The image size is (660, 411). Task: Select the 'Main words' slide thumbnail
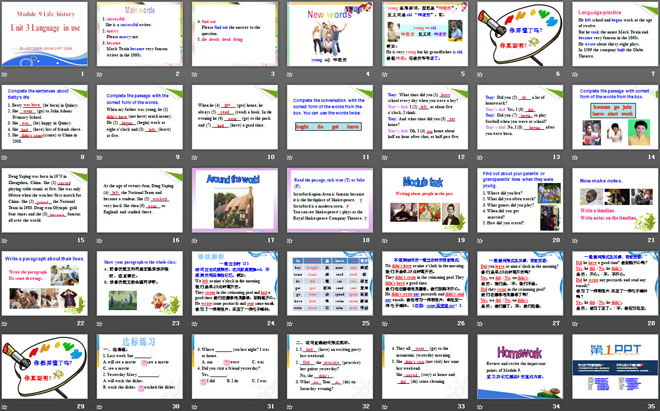coord(140,37)
